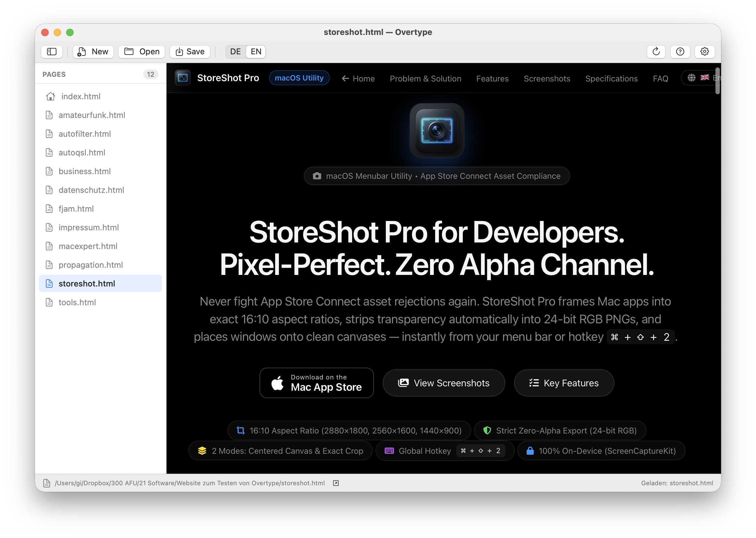
Task: Open impressum.html page
Action: click(100, 227)
